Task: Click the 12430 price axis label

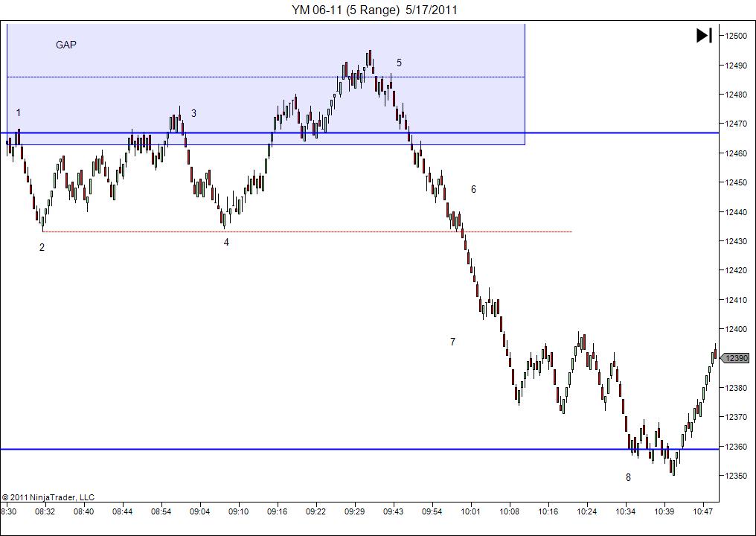Action: point(736,241)
